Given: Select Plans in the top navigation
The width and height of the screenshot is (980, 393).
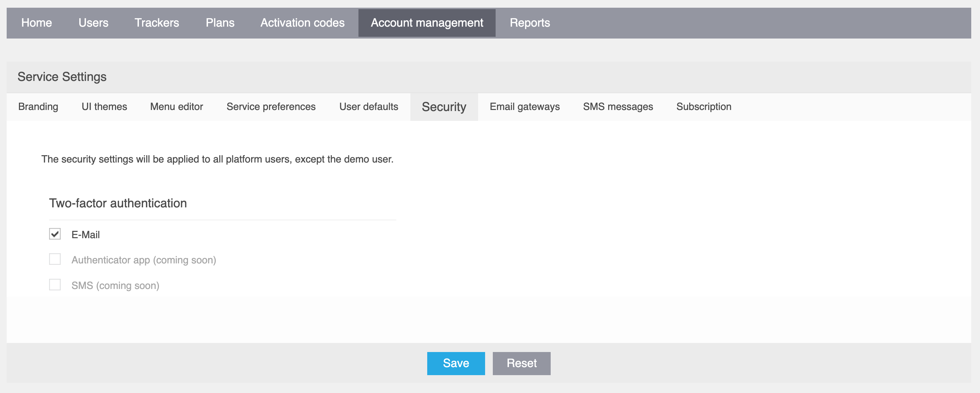Looking at the screenshot, I should point(220,23).
